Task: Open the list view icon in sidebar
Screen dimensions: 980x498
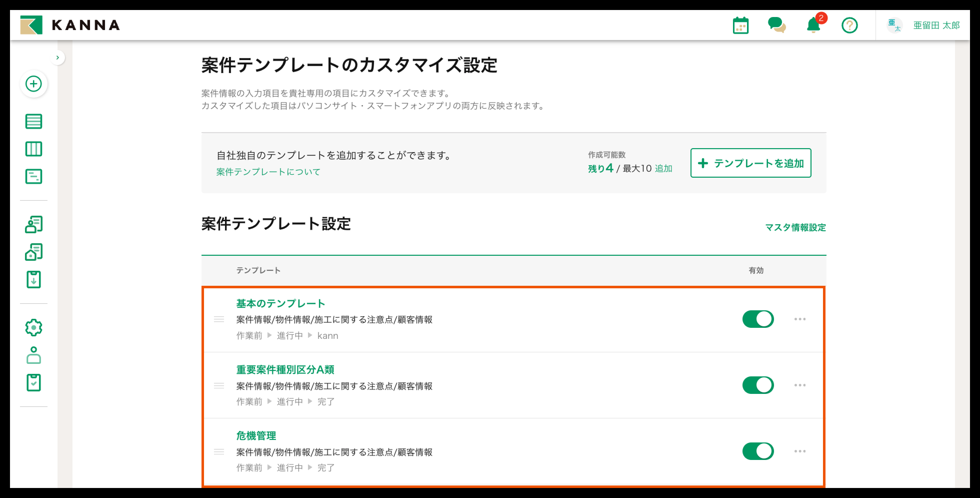Action: coord(33,121)
